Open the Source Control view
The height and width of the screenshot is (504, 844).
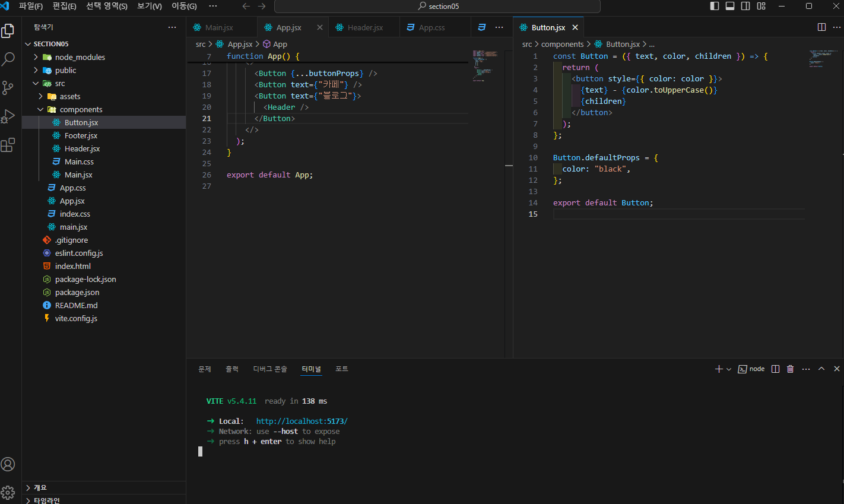(8, 88)
